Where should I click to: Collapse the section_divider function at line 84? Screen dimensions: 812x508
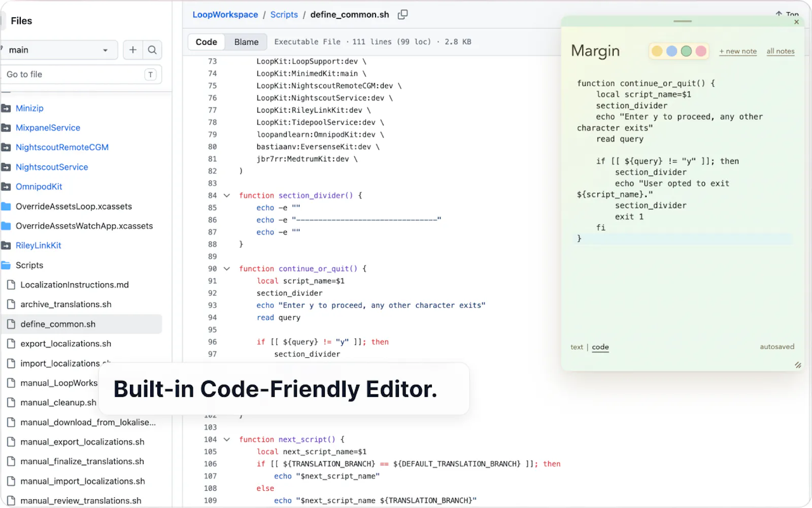tap(227, 195)
